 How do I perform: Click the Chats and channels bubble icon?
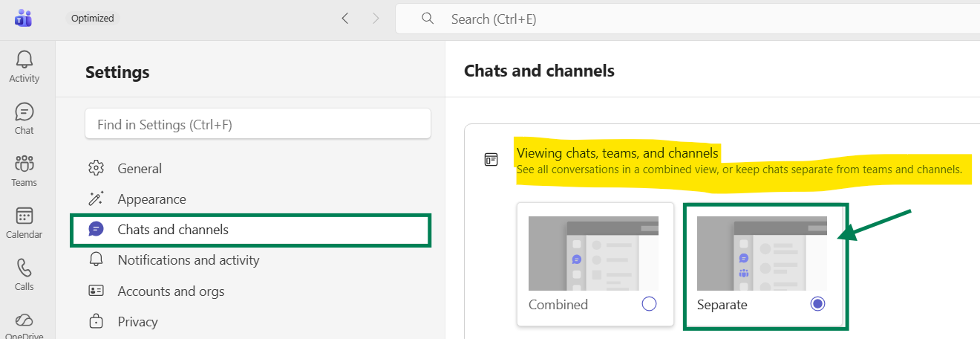96,230
